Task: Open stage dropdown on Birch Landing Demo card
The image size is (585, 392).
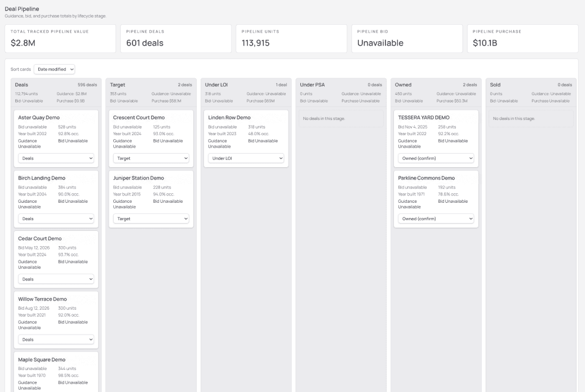Action: point(56,219)
